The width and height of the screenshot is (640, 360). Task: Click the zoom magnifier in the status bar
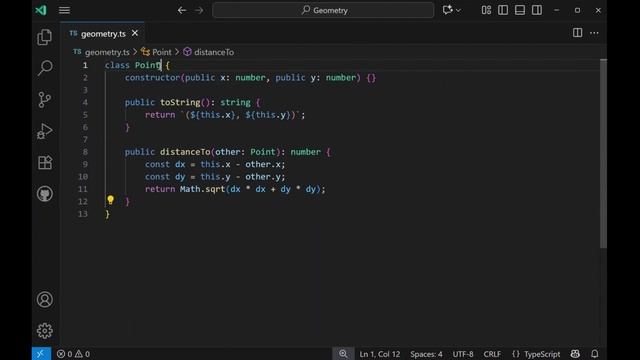click(x=343, y=354)
